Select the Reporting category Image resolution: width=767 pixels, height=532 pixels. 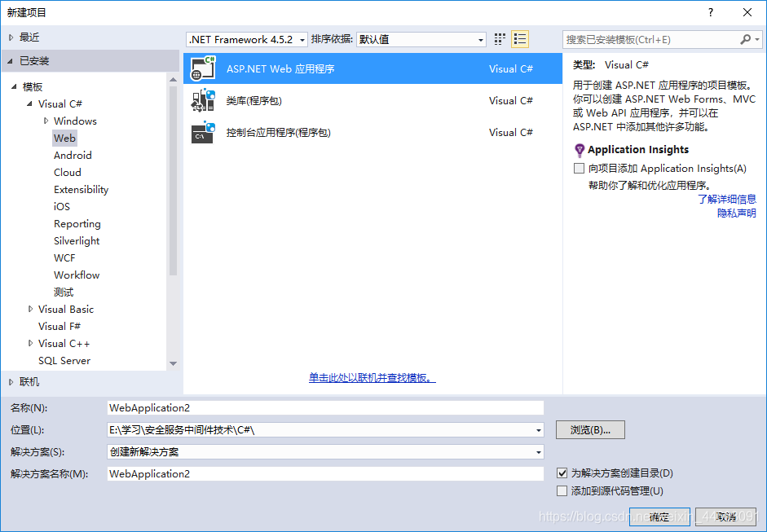[77, 223]
